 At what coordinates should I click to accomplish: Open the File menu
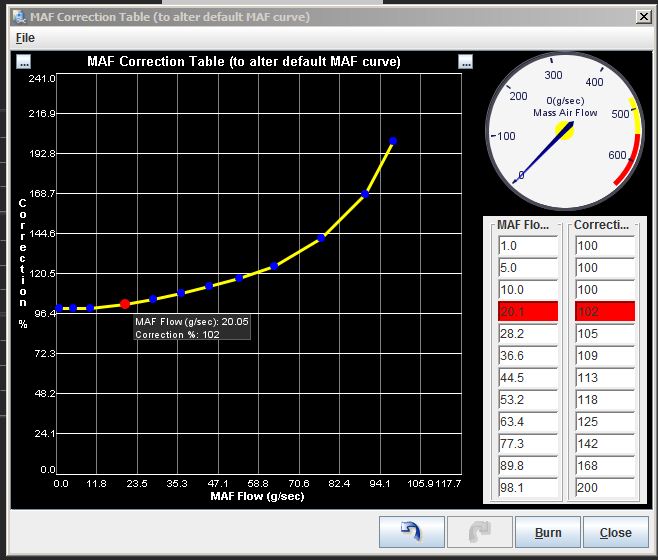pyautogui.click(x=24, y=37)
